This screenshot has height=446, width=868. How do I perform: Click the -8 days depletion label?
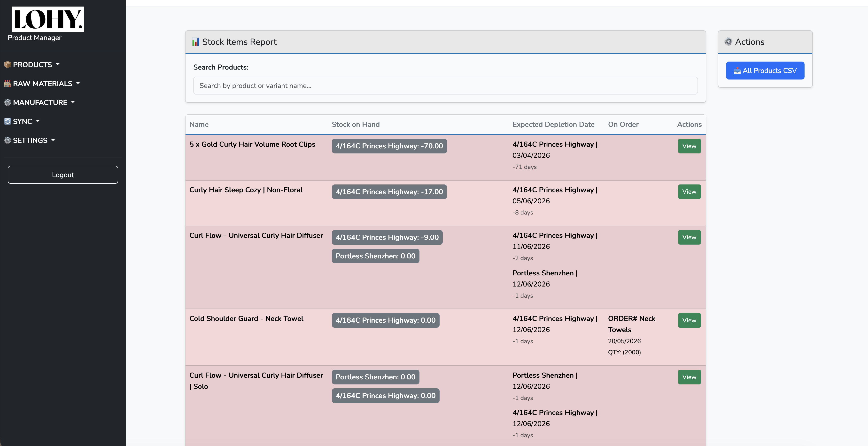523,212
